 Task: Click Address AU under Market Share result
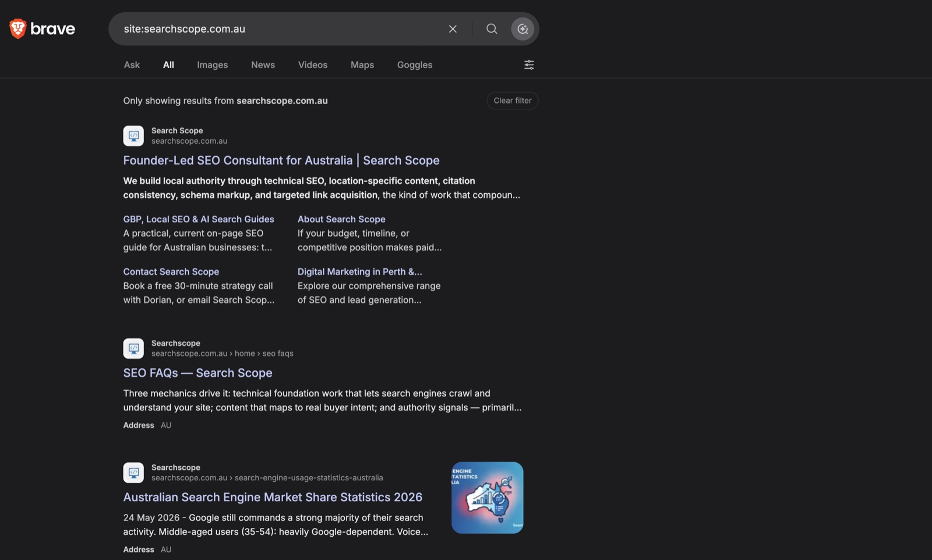click(x=147, y=550)
